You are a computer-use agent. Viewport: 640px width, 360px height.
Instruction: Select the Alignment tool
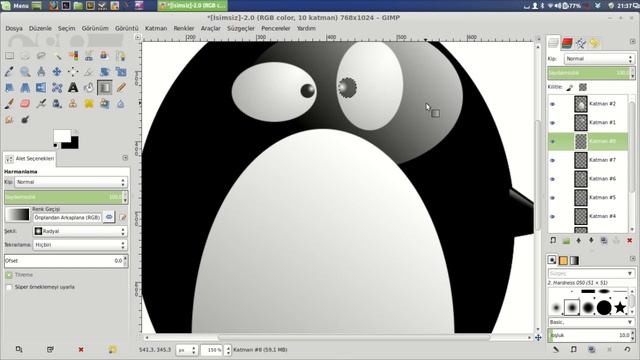pos(73,72)
